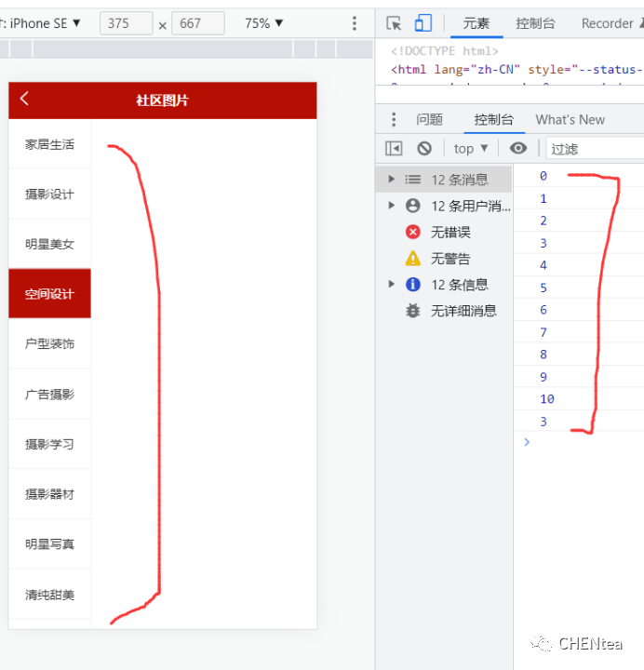The width and height of the screenshot is (644, 670).
Task: Click the 无警告 label
Action: pyautogui.click(x=450, y=259)
